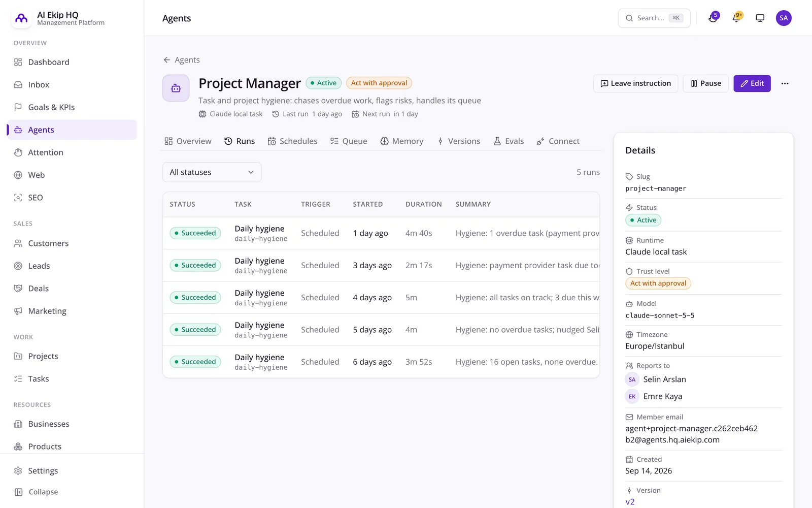Open the notifications bell icon
812x508 pixels.
736,18
